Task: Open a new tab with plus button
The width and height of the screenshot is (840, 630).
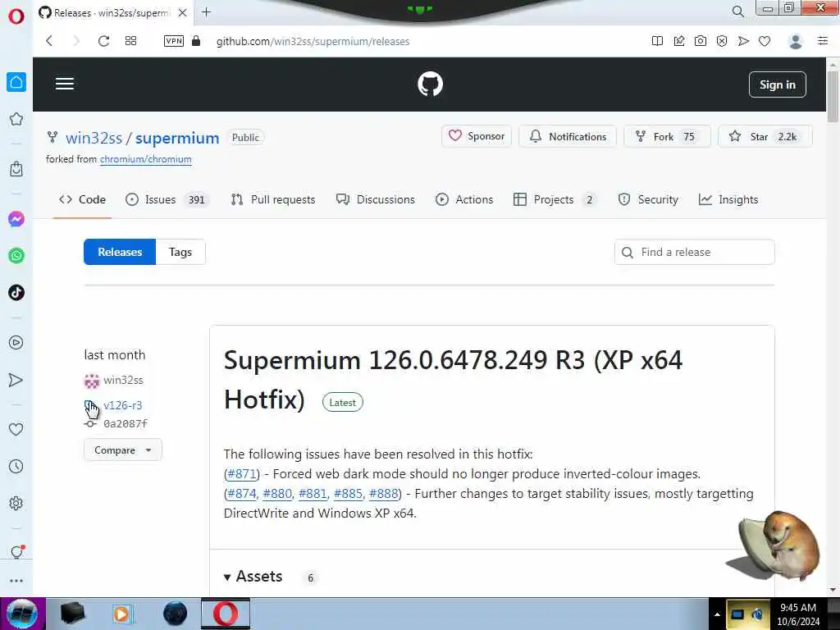Action: (206, 12)
